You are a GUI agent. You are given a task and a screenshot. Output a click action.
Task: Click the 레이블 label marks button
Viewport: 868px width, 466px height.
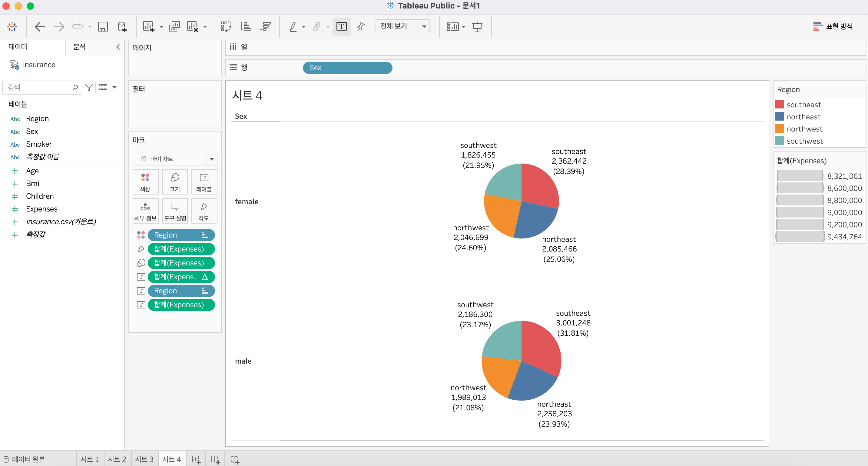204,182
